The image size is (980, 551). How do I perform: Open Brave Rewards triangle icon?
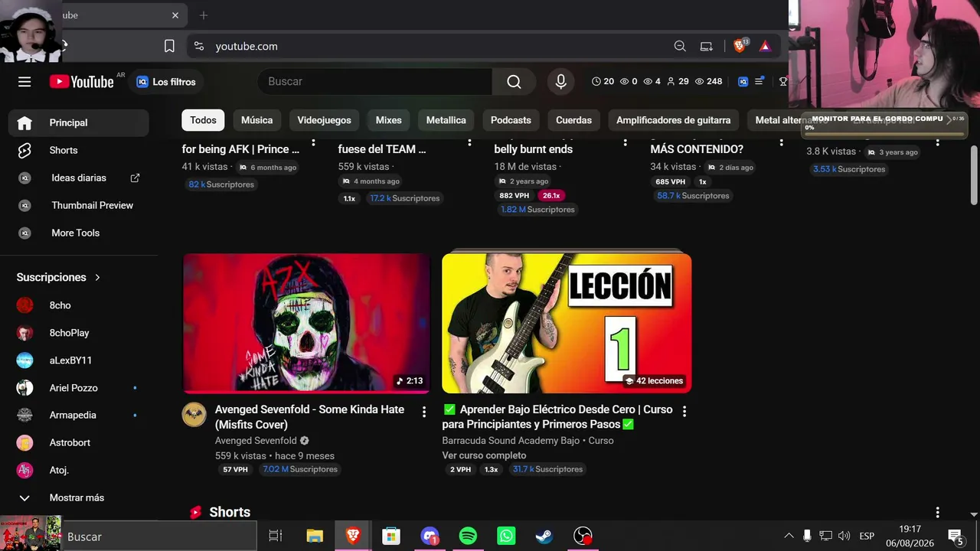765,46
